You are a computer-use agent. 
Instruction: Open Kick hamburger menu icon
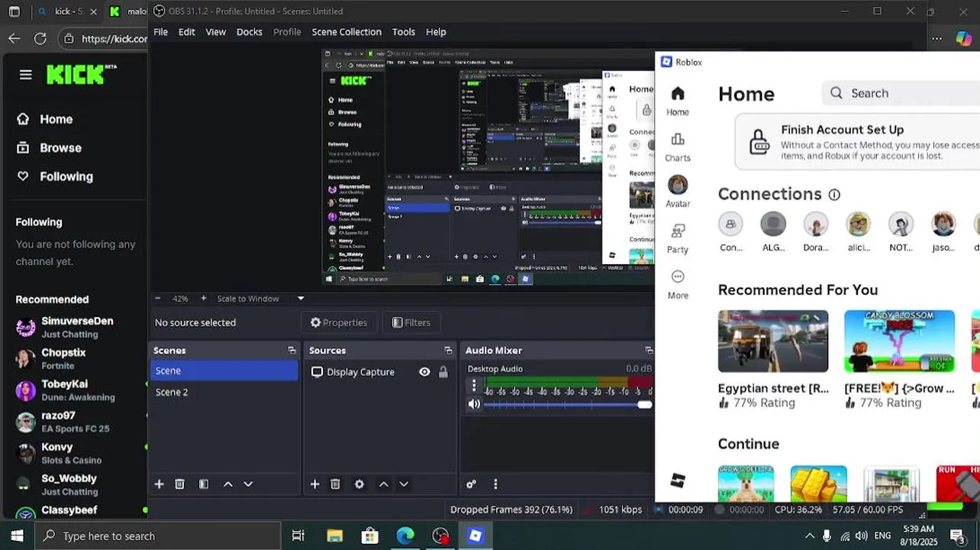coord(26,74)
